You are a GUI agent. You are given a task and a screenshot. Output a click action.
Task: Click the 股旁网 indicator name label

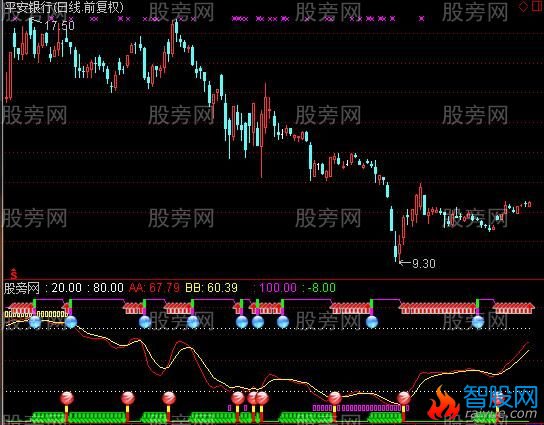tap(22, 288)
